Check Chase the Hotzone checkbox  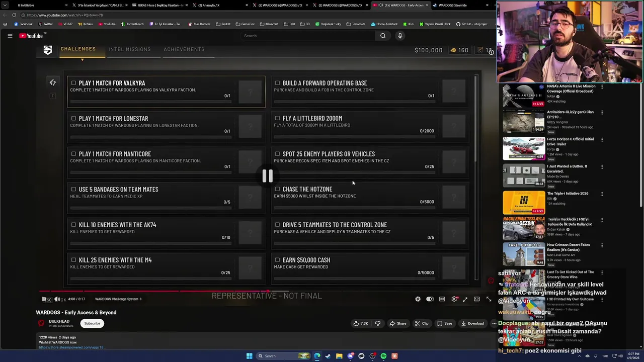277,189
